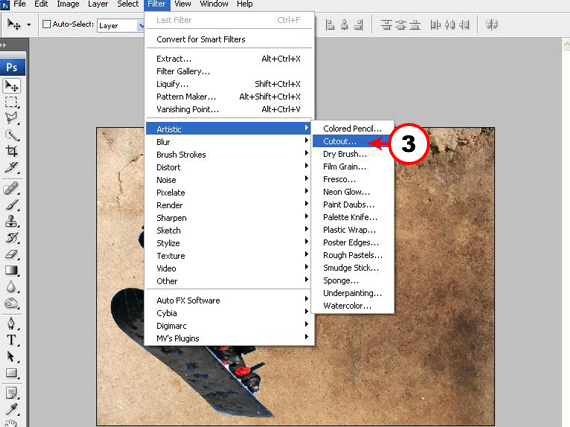Expand the Distort submenu
570x427 pixels.
[x=228, y=167]
